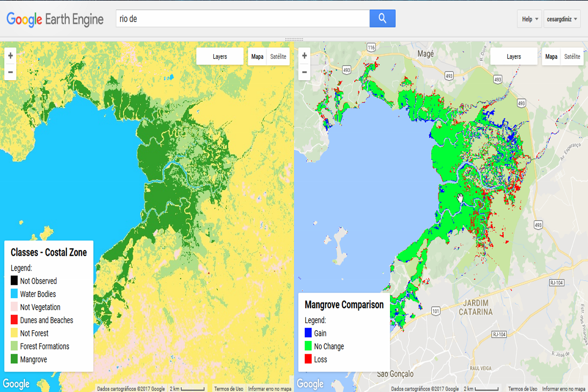Switch right map to Satélite view
Screen dimensions: 588x392
pyautogui.click(x=572, y=57)
